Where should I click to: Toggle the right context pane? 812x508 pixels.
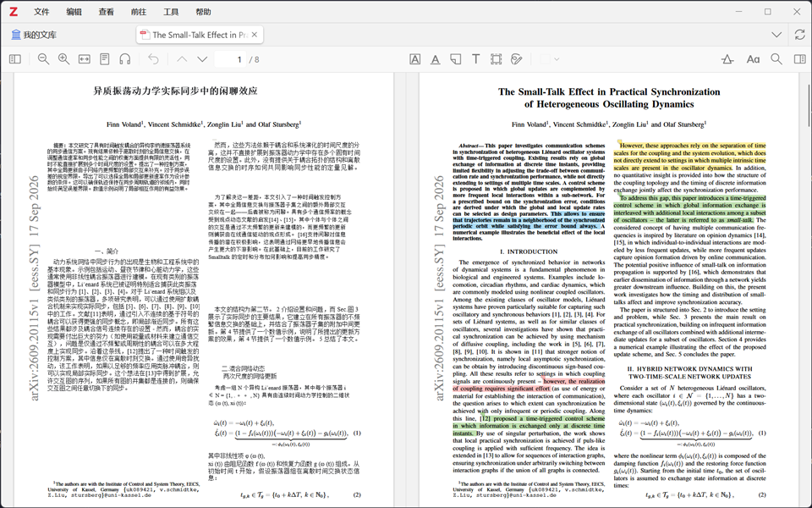pos(799,59)
